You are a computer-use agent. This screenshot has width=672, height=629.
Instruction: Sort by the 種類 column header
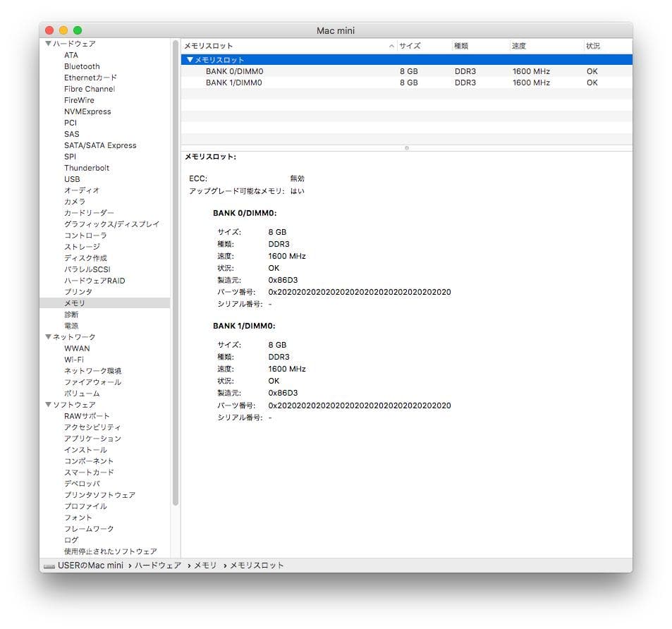click(x=480, y=46)
